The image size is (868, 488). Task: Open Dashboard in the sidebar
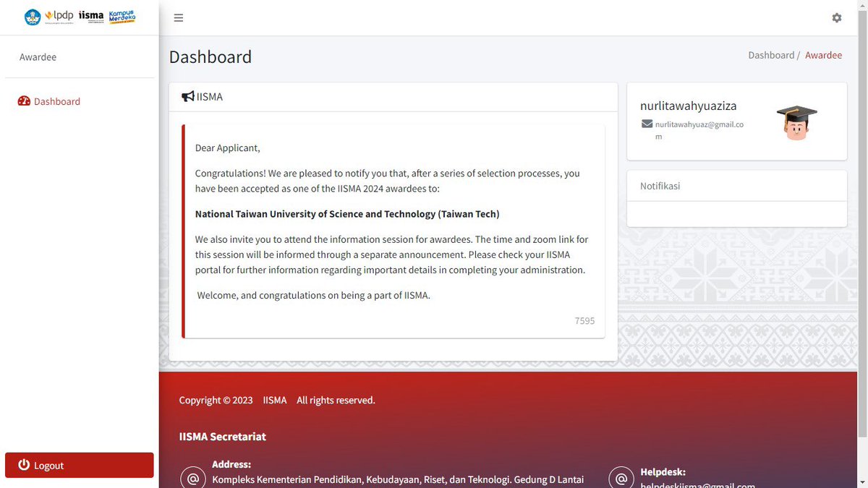tap(49, 101)
